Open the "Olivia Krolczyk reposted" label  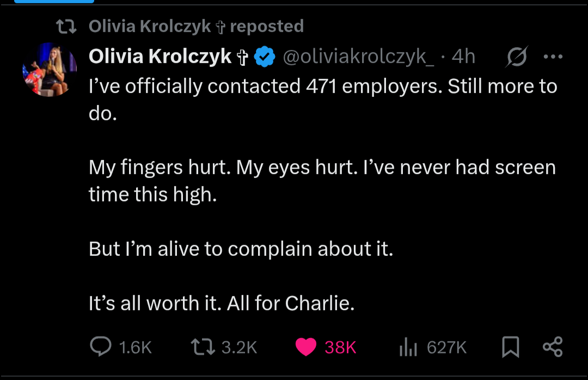point(196,26)
